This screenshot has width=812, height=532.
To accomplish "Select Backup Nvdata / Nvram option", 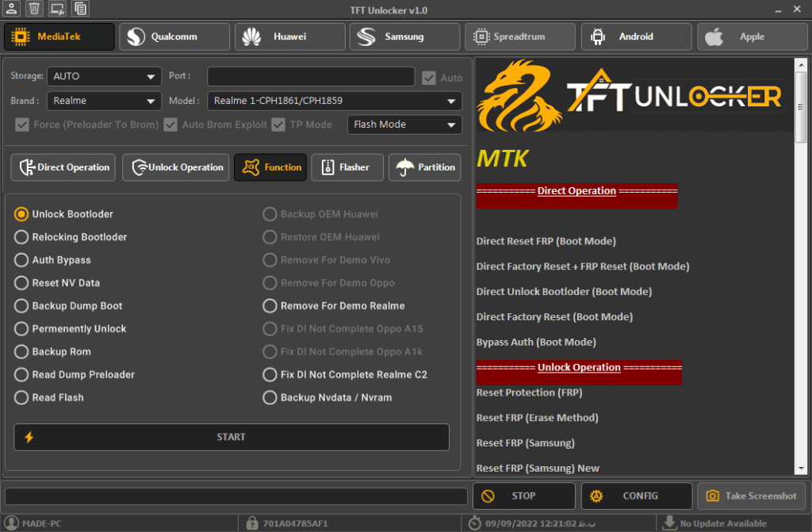I will [x=270, y=397].
